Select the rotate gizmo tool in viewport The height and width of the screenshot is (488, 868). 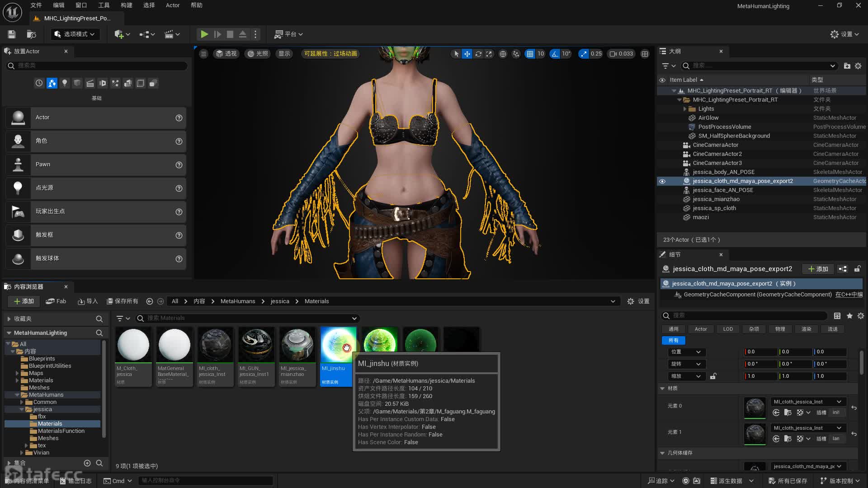[478, 54]
